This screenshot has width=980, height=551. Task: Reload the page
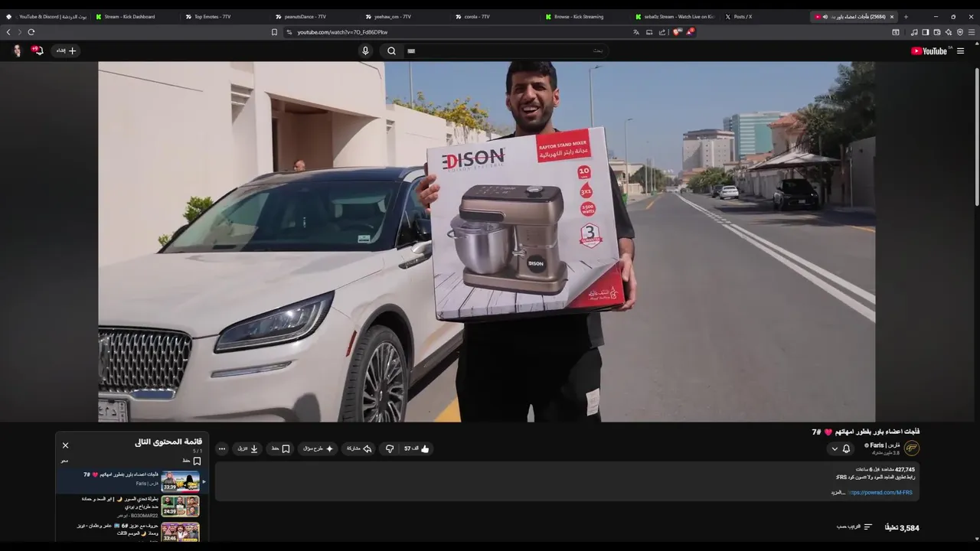(x=31, y=32)
